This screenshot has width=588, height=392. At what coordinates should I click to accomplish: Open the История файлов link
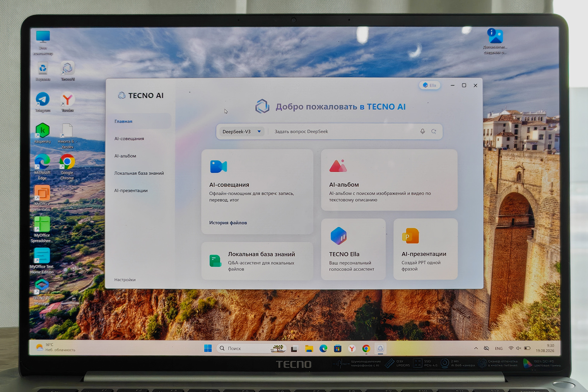coord(228,223)
